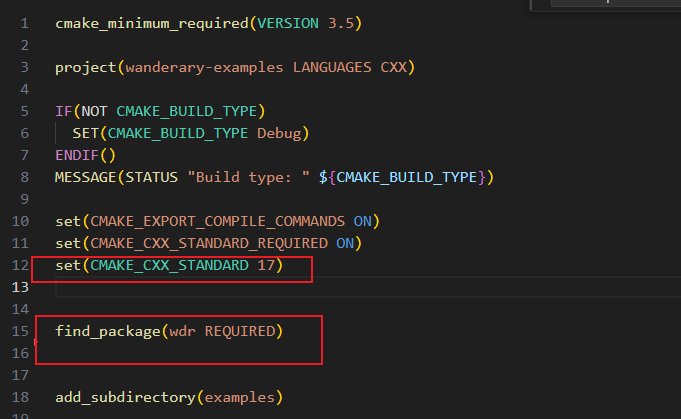Click the IF keyword on line 5

[x=63, y=111]
